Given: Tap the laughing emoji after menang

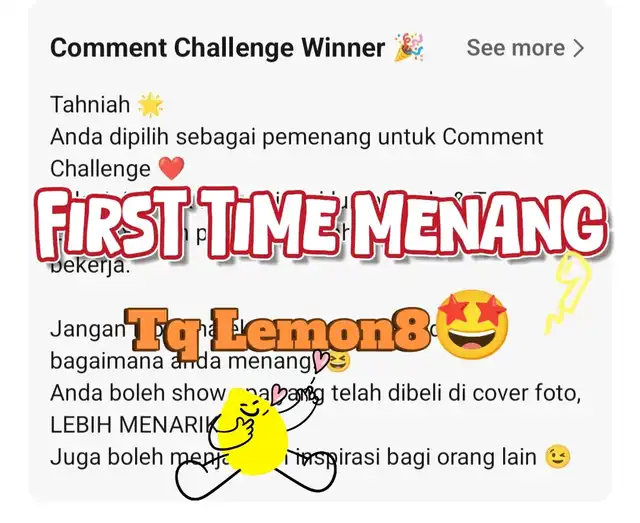Looking at the screenshot, I should click(340, 361).
